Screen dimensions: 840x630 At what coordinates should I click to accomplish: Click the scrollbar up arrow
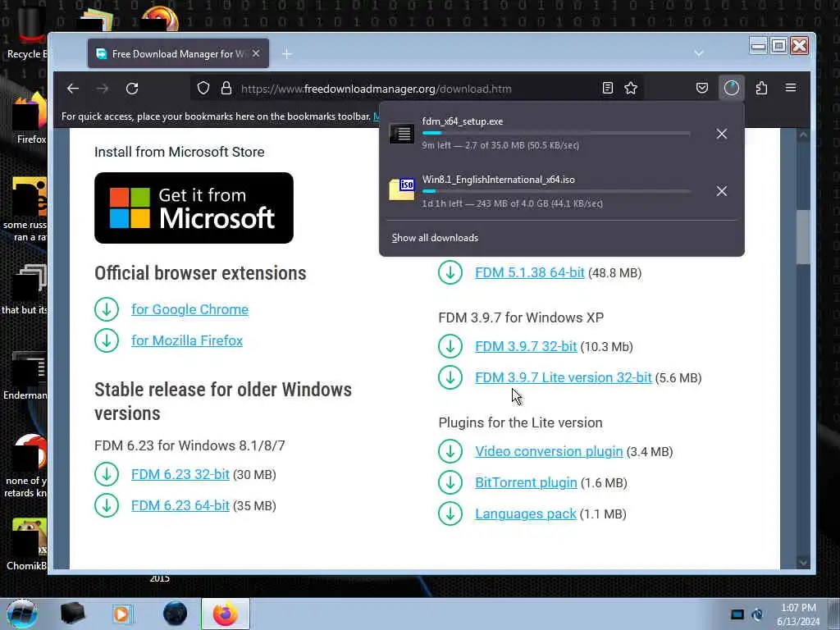click(x=803, y=135)
